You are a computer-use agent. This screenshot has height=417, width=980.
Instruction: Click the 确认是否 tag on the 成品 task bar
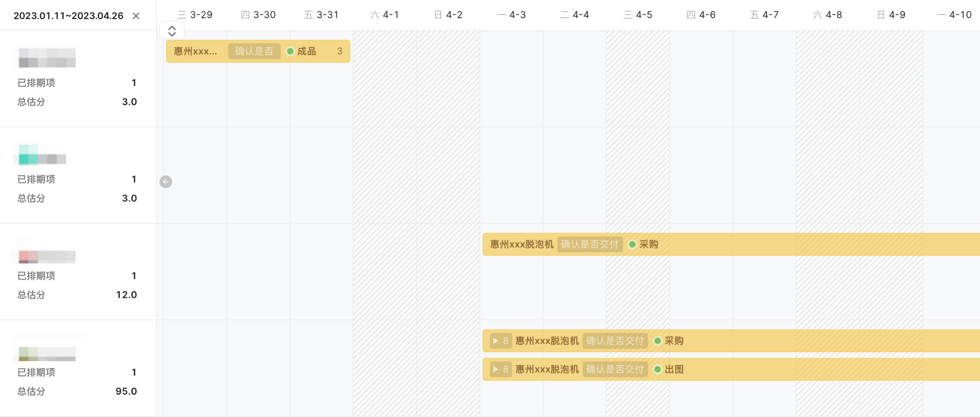click(x=254, y=51)
